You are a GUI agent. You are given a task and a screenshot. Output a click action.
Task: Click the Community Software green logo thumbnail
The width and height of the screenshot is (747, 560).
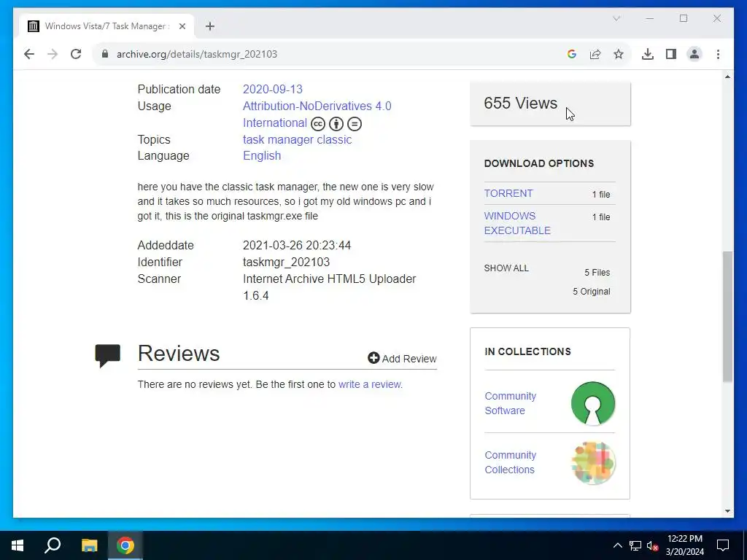point(593,403)
